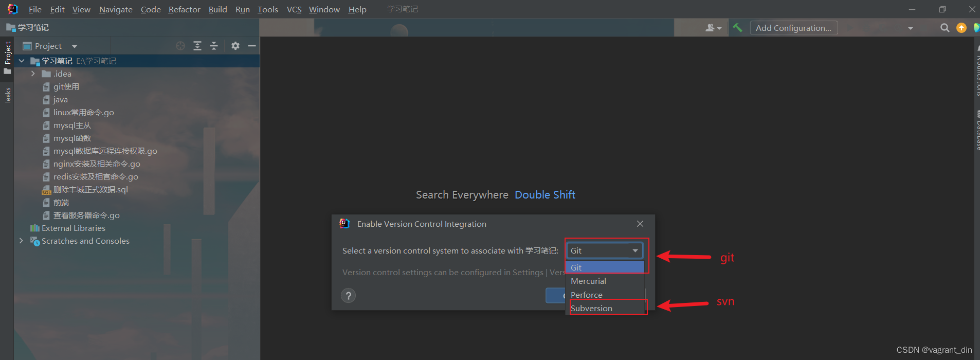
Task: Open the Edit menu
Action: tap(57, 9)
